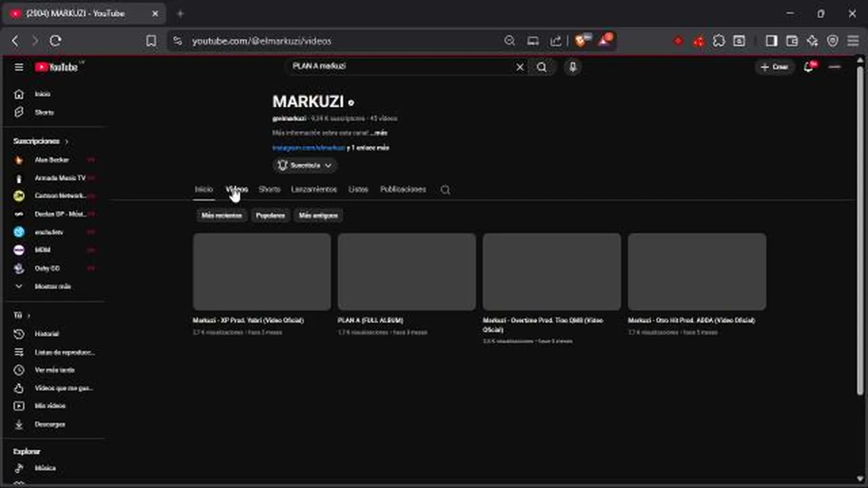Viewport: 868px width, 488px height.
Task: Open the notifications bell
Action: coord(808,67)
